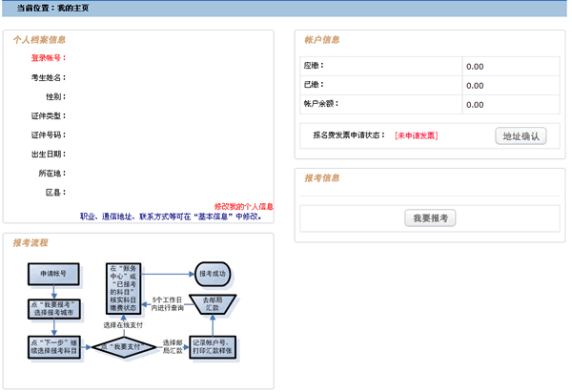Open the 修改我的个人信息 link
The width and height of the screenshot is (572, 392).
243,206
